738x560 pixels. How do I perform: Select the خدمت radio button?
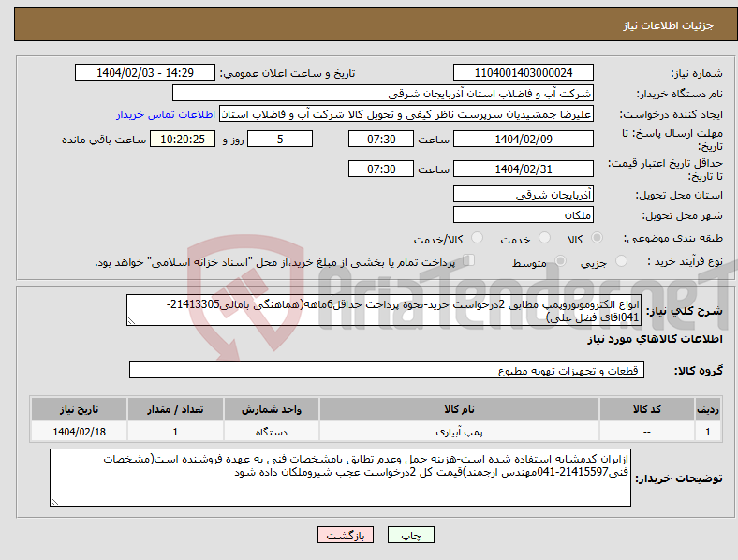tap(544, 238)
